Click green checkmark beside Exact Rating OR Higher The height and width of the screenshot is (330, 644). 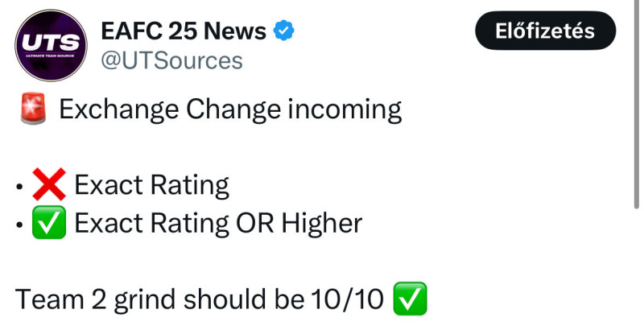coord(49,223)
